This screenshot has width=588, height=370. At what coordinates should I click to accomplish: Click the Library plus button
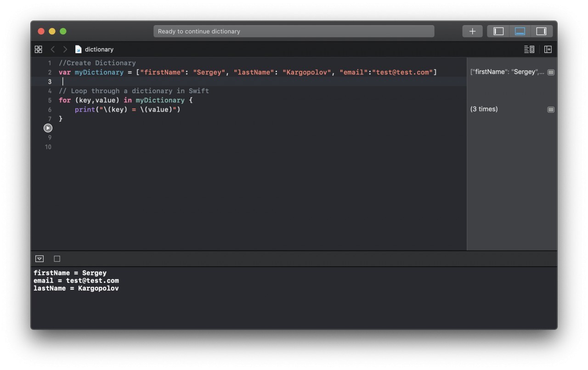click(472, 31)
